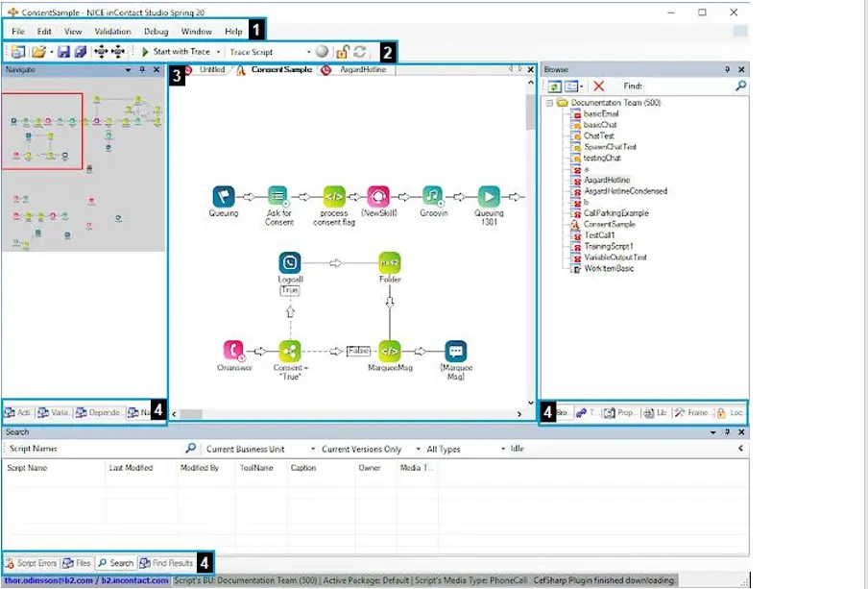Open the Help menu
This screenshot has width=868, height=589.
pos(233,32)
